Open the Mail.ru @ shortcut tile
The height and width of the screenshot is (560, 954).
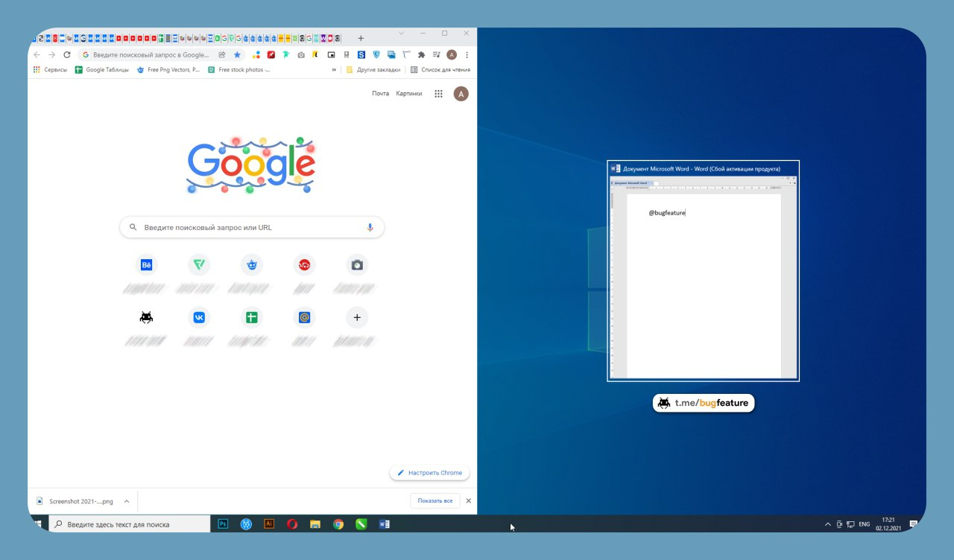click(304, 317)
